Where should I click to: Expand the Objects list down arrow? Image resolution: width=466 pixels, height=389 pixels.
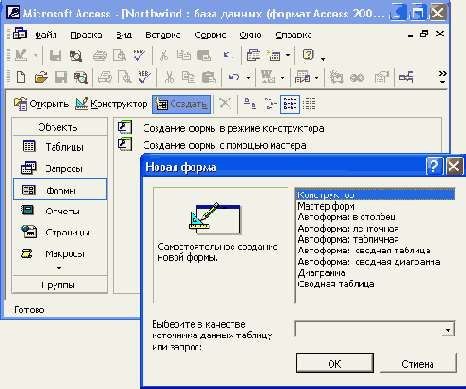(x=59, y=268)
